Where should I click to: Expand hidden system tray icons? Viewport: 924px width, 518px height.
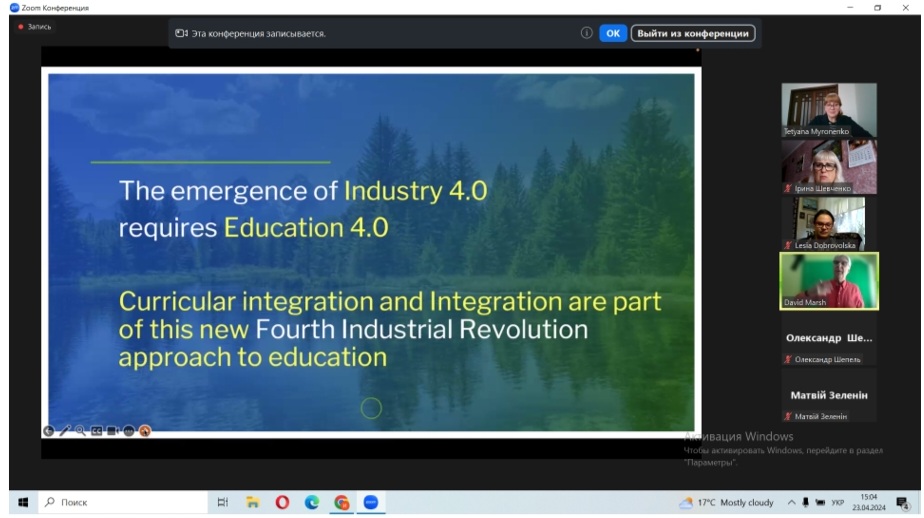[791, 503]
